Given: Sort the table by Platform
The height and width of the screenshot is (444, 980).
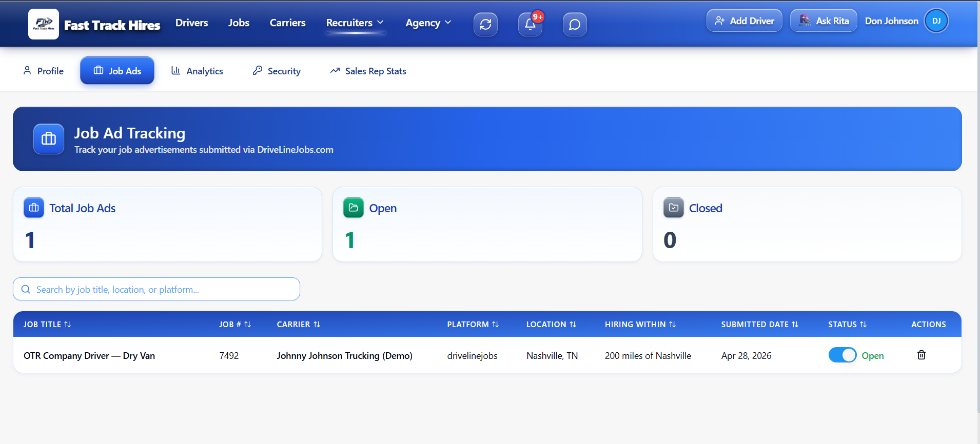Looking at the screenshot, I should 473,324.
